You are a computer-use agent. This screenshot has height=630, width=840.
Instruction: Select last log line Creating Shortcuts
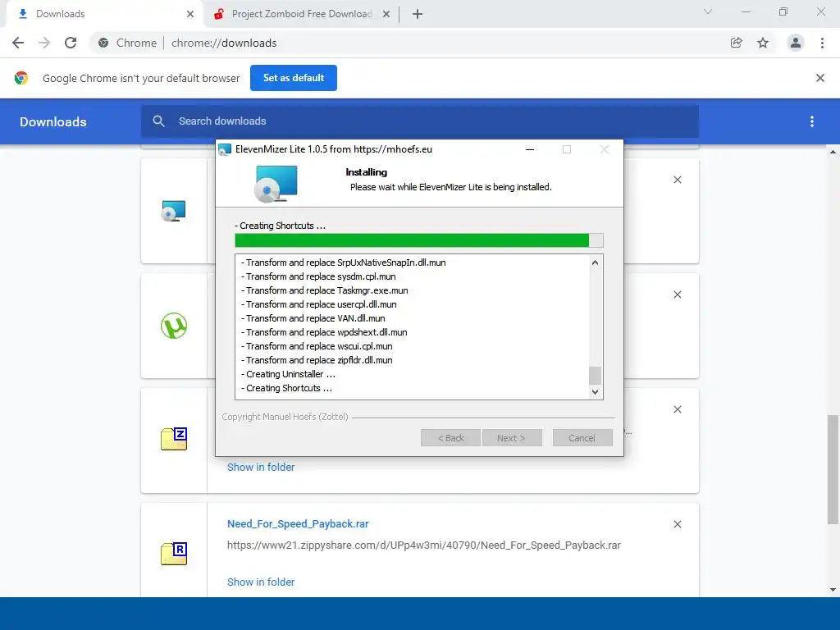click(x=286, y=388)
